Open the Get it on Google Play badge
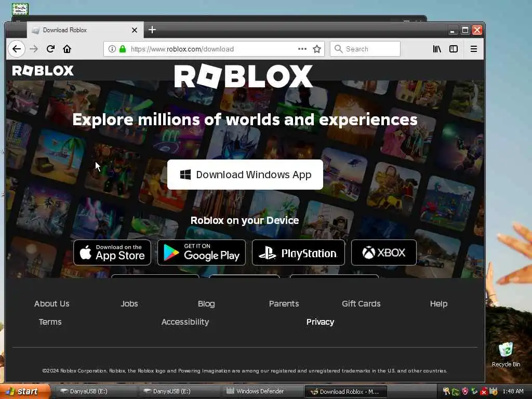The height and width of the screenshot is (399, 532). coord(202,252)
